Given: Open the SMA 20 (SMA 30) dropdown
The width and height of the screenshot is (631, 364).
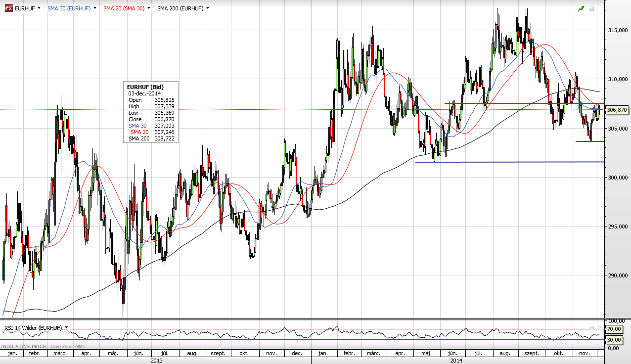Looking at the screenshot, I should pos(149,8).
